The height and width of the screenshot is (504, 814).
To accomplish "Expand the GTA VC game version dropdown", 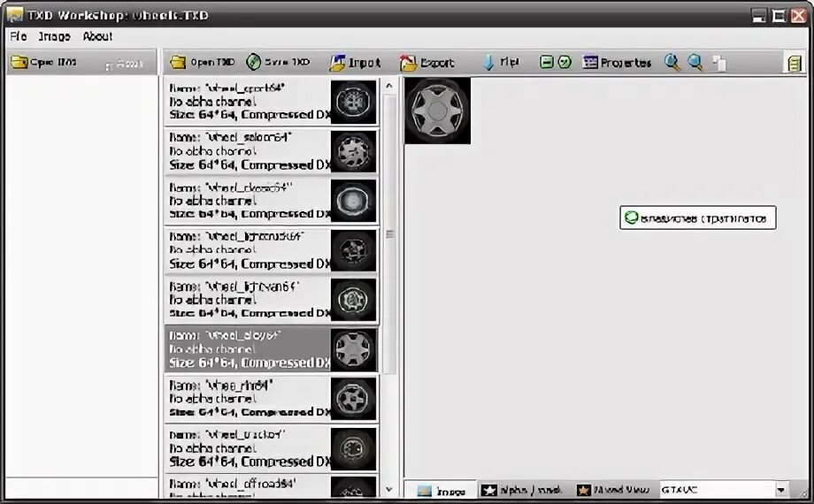I will (780, 490).
